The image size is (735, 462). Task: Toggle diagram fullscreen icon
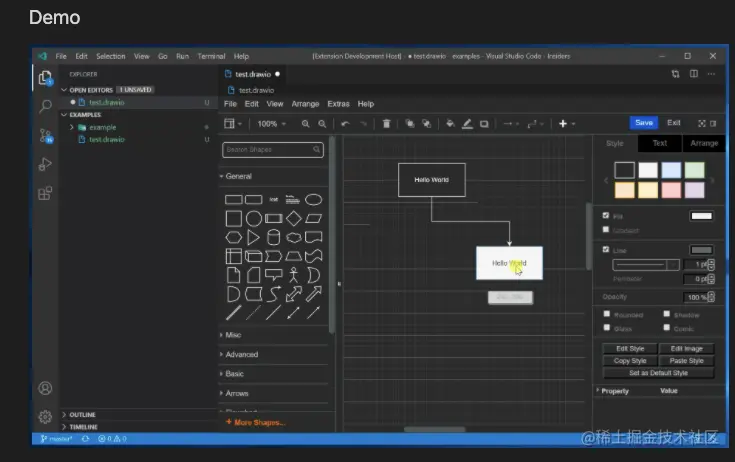point(702,123)
